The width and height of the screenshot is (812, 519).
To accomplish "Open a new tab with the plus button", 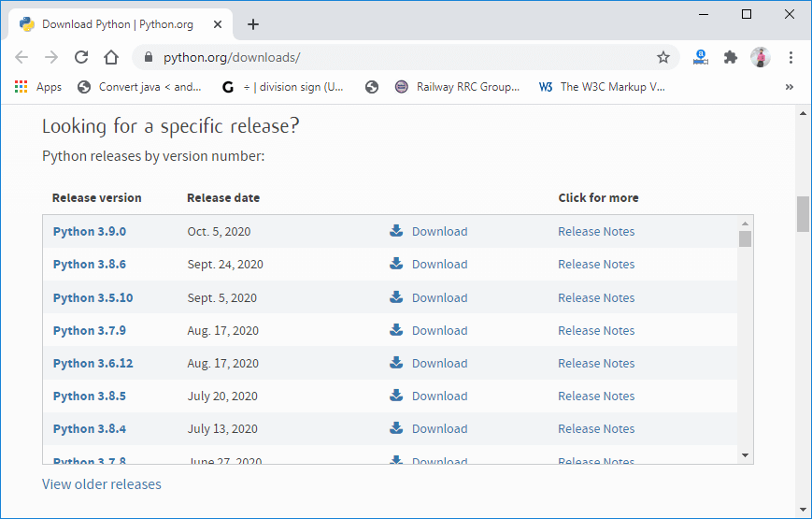I will pyautogui.click(x=252, y=24).
